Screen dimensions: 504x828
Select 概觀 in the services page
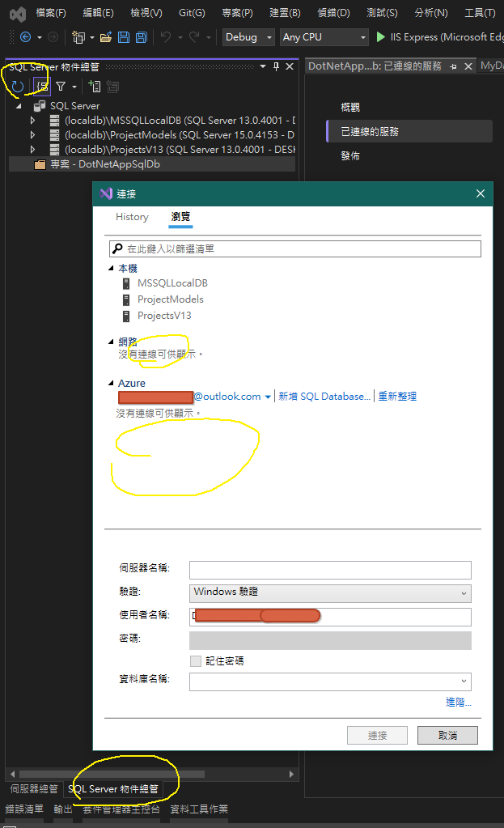350,108
